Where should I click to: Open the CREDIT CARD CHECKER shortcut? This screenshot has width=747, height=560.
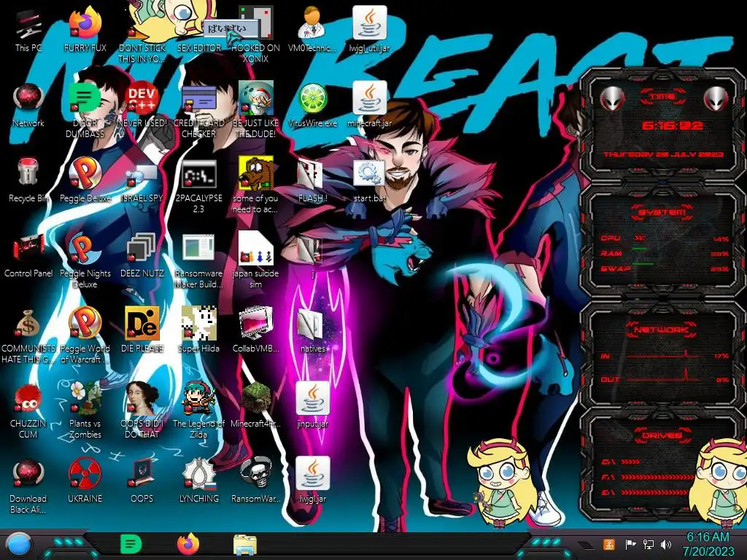click(x=198, y=109)
